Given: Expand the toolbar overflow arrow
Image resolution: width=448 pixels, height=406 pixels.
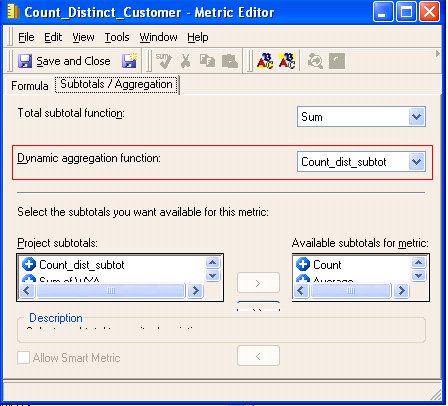Looking at the screenshot, I should [438, 54].
